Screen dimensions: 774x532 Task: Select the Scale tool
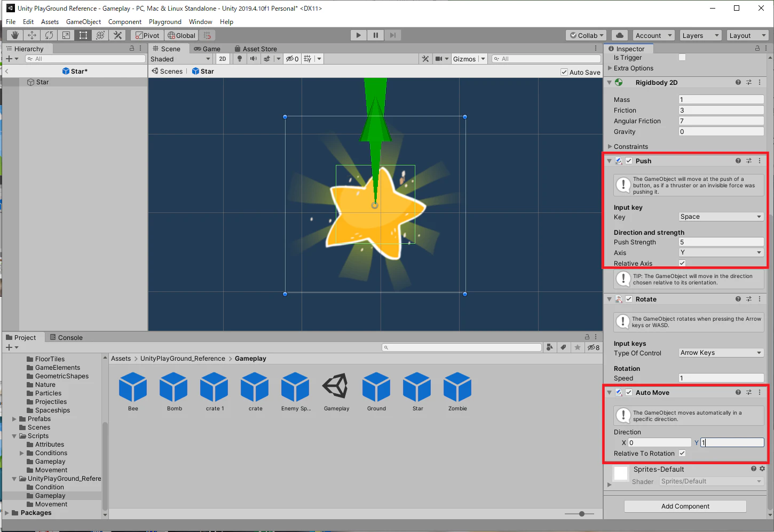point(66,35)
